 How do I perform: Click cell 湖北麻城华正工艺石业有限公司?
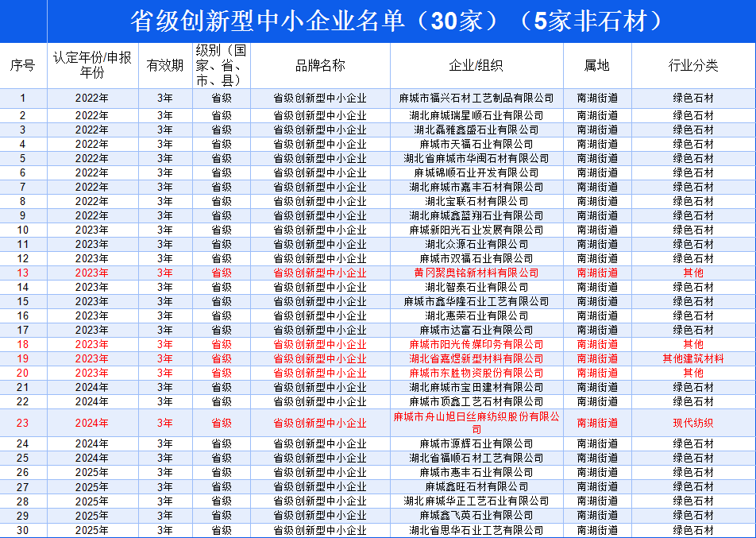[x=476, y=501]
